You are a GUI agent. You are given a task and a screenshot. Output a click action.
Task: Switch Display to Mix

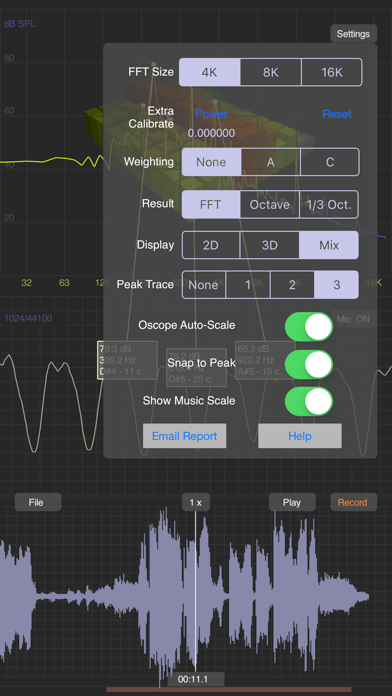(x=329, y=245)
